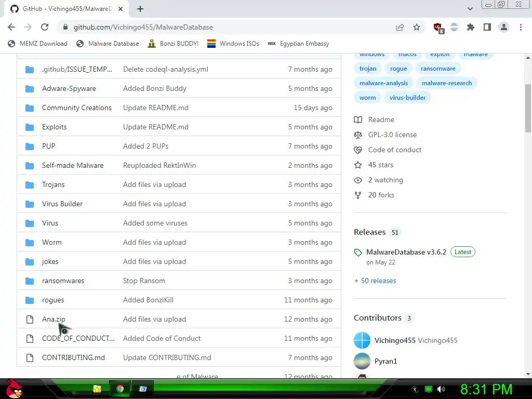532x399 pixels.
Task: Select the virus-builder topic tag
Action: (x=407, y=98)
